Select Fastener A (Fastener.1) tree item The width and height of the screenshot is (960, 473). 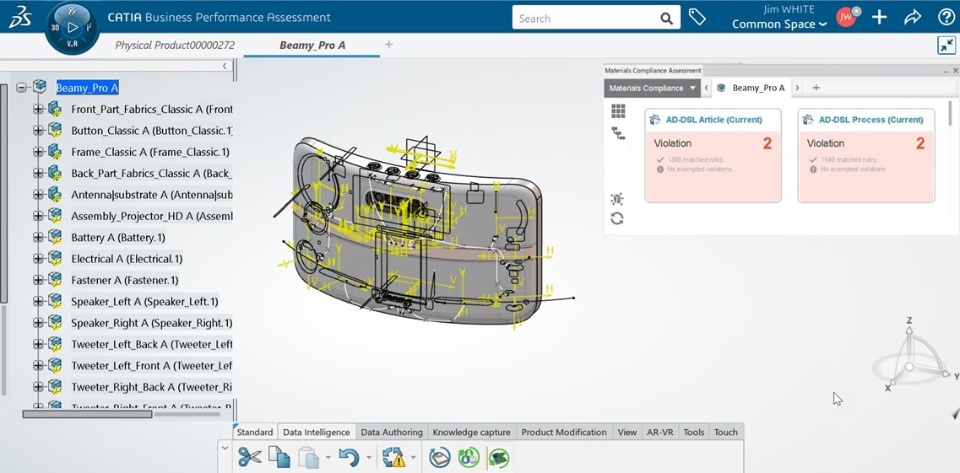coord(125,280)
